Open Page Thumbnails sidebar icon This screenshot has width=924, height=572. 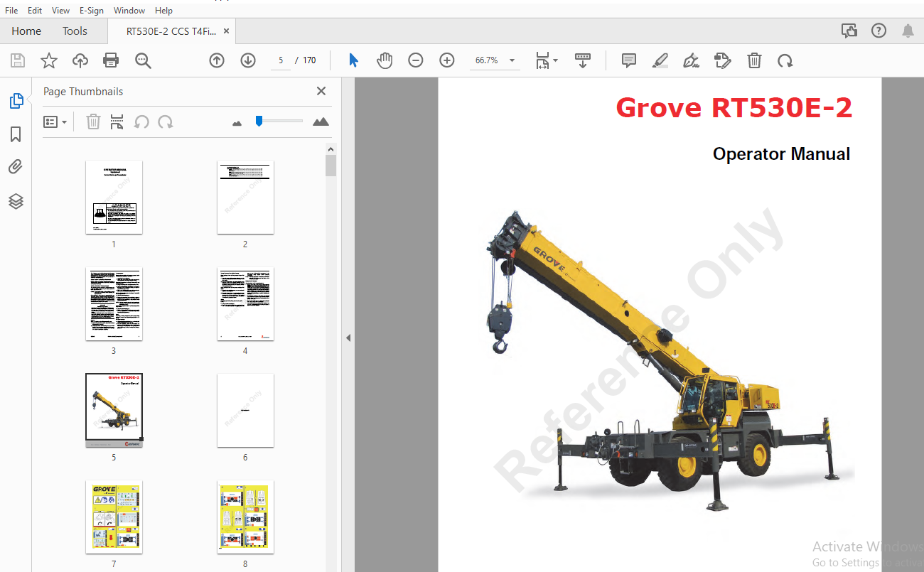[16, 101]
